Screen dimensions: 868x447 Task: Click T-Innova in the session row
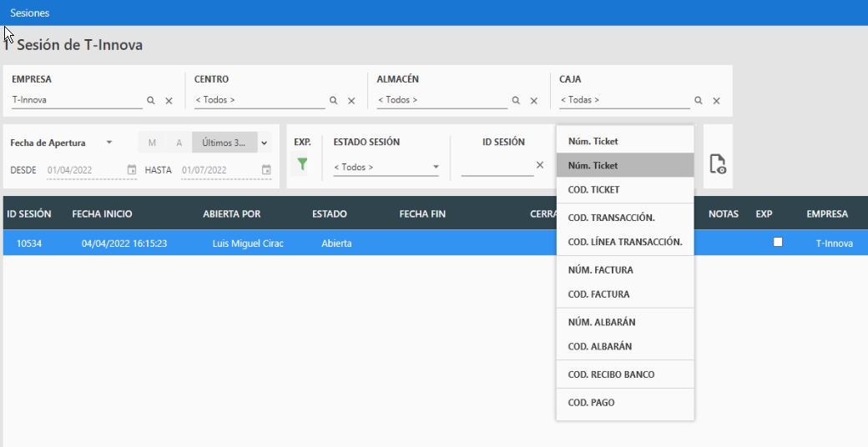(835, 244)
